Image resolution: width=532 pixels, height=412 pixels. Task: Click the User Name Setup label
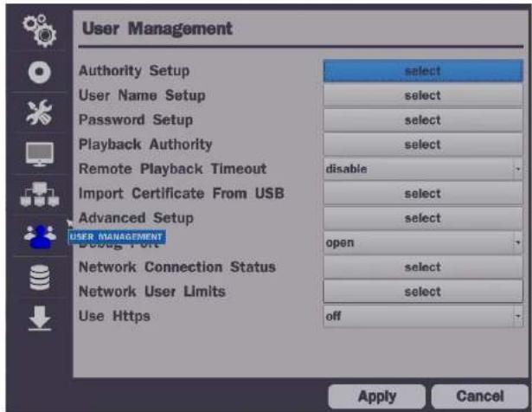(142, 96)
